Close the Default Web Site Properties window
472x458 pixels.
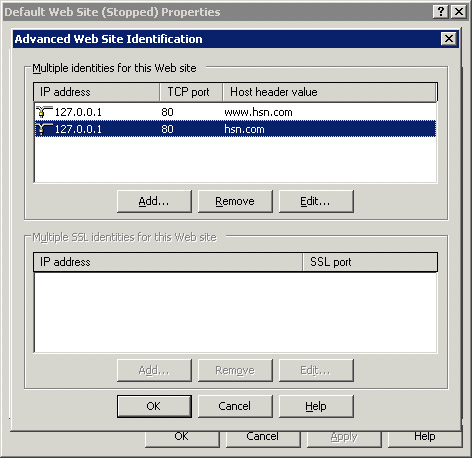pos(459,12)
